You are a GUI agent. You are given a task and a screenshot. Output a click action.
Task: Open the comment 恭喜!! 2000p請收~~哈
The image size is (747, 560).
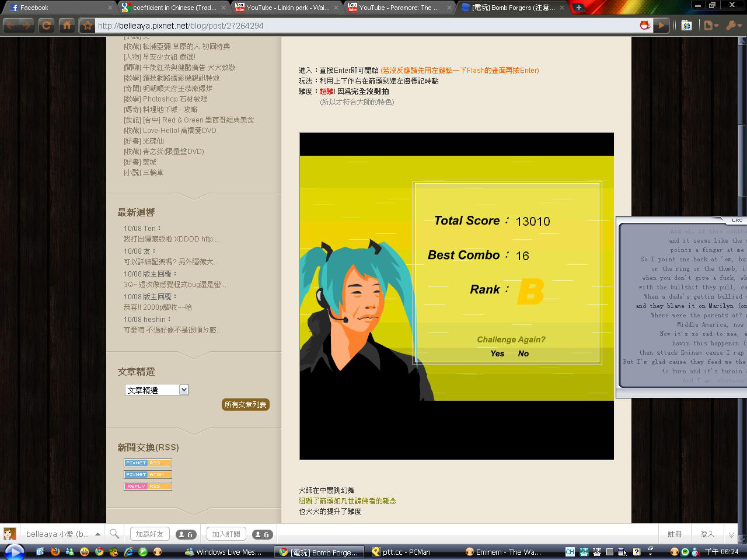point(158,307)
